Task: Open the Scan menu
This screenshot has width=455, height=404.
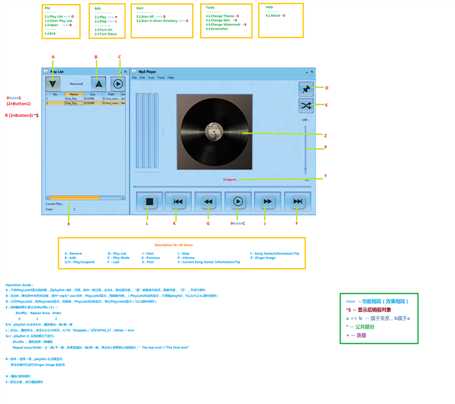Action: [151, 78]
